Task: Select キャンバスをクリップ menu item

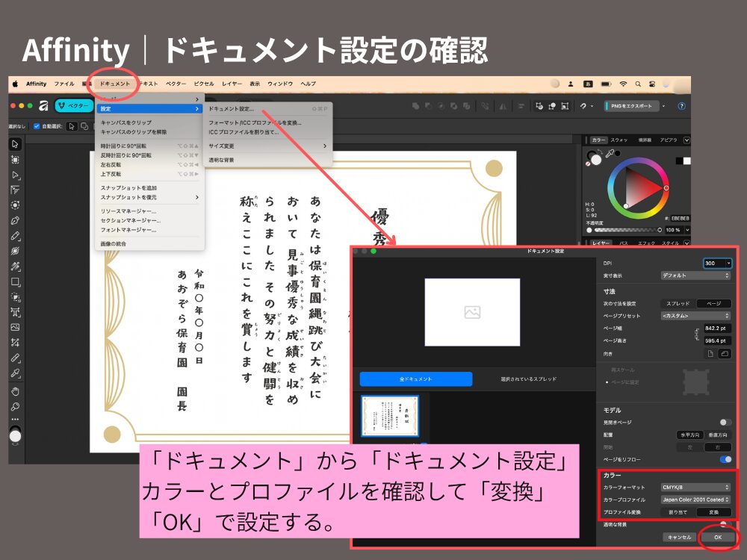Action: coord(149,122)
